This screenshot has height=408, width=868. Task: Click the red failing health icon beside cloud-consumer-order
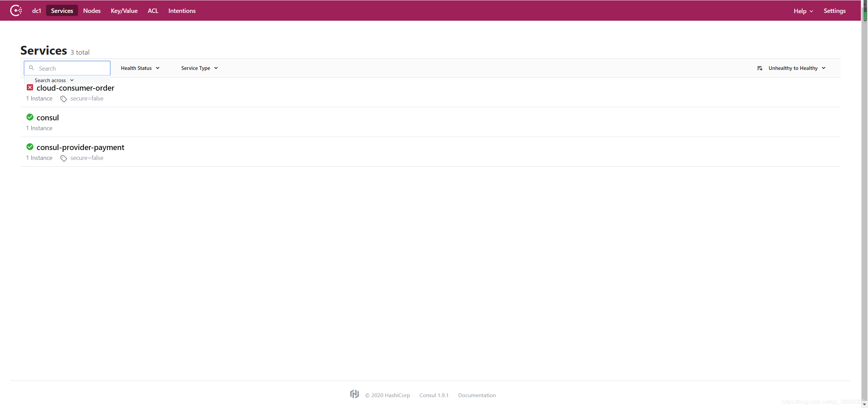(30, 87)
